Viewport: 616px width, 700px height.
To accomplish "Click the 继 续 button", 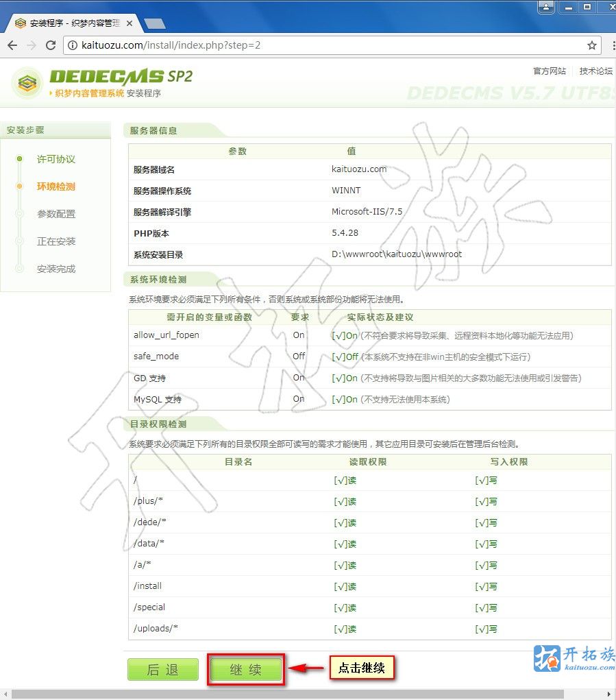I will [x=246, y=669].
